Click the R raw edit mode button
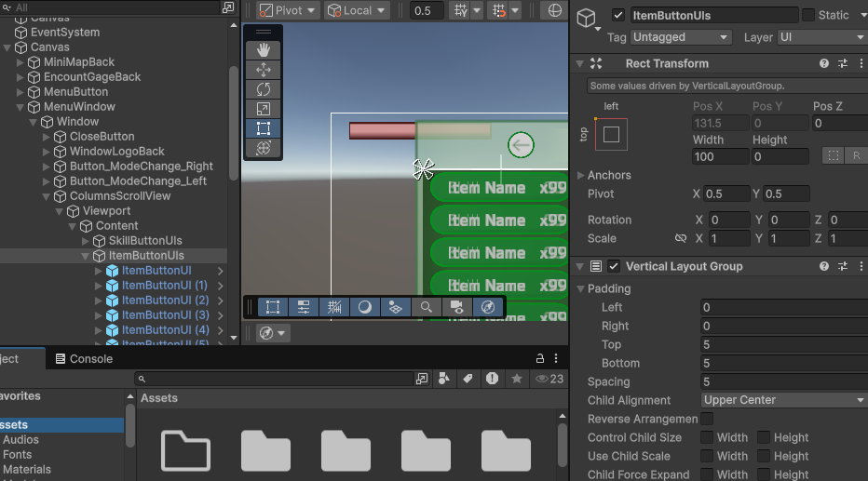Image resolution: width=868 pixels, height=481 pixels. [856, 156]
